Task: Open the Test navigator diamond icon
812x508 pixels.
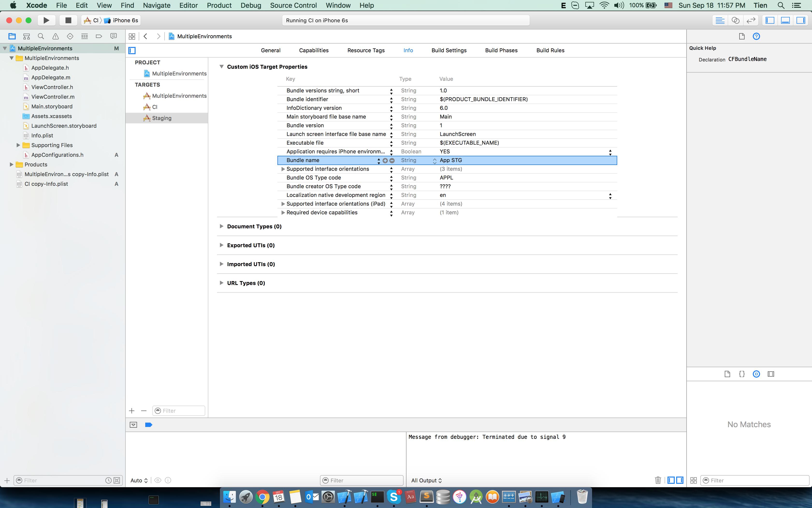Action: point(70,36)
